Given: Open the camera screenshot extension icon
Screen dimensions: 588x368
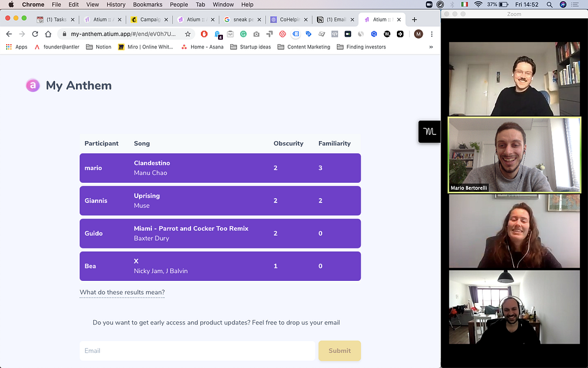Looking at the screenshot, I should [x=257, y=34].
